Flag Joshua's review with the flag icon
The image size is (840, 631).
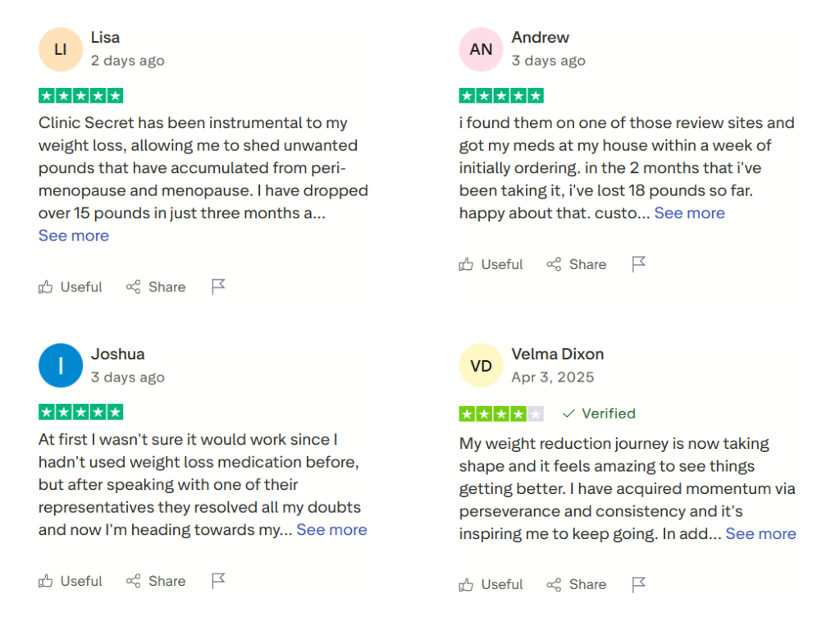point(218,580)
